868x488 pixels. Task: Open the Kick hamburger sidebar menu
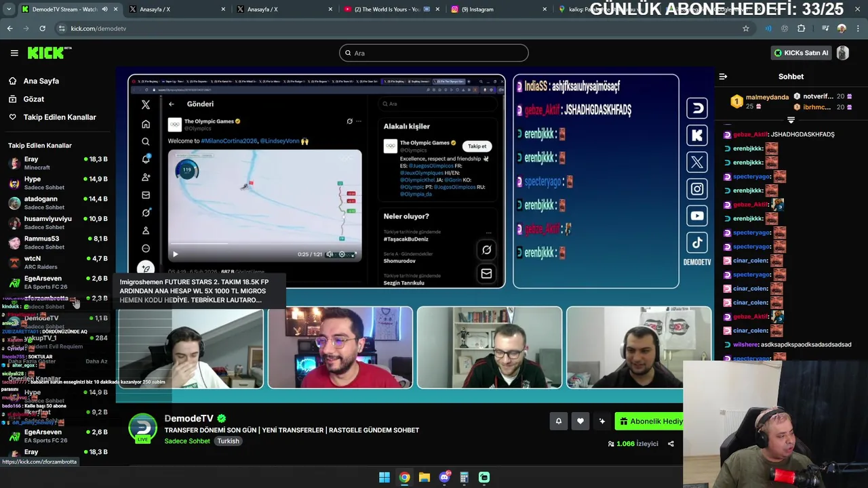pos(14,53)
